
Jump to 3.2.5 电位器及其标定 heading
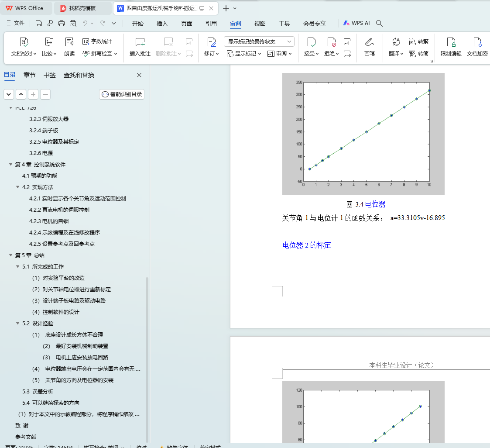tap(54, 141)
